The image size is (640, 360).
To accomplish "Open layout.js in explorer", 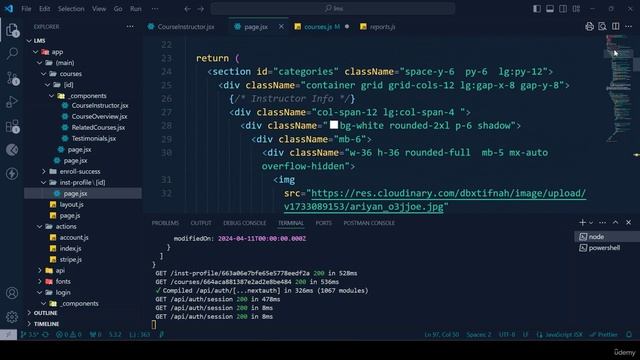I will point(71,204).
